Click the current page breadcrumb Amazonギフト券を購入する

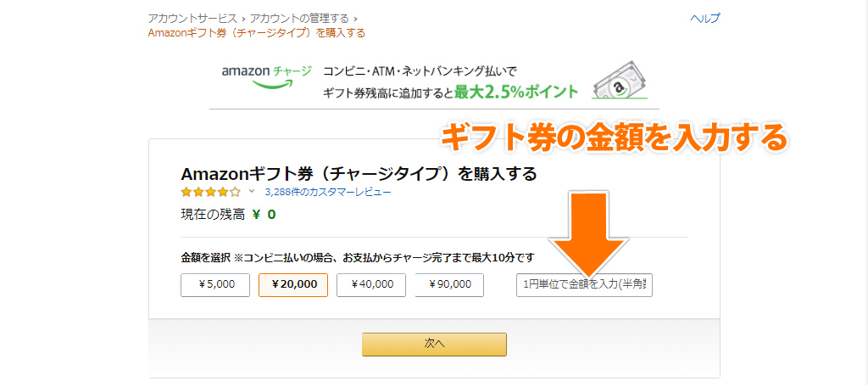[256, 33]
